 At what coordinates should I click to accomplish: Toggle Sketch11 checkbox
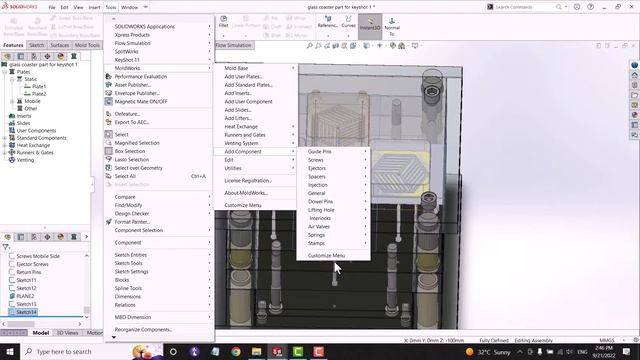(x=12, y=280)
